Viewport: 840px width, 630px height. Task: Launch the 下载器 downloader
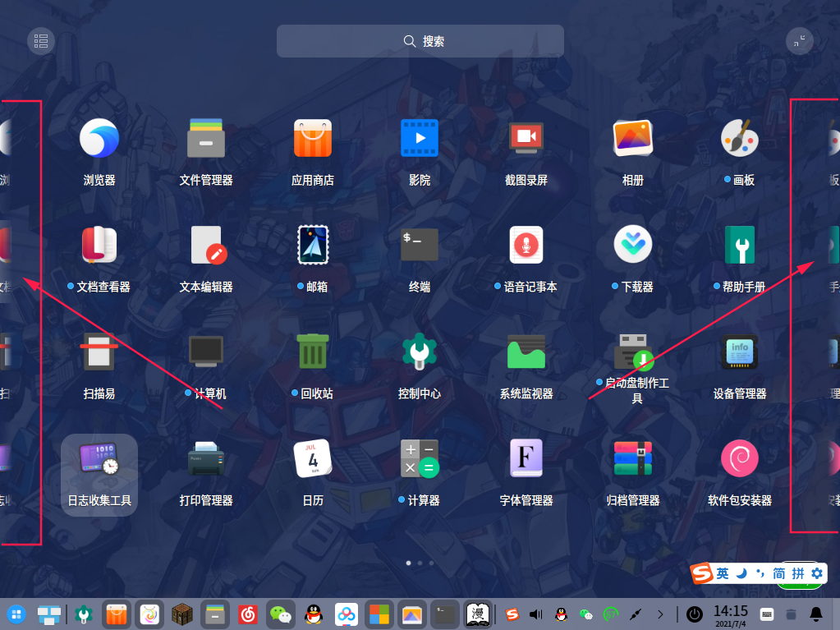click(x=633, y=245)
